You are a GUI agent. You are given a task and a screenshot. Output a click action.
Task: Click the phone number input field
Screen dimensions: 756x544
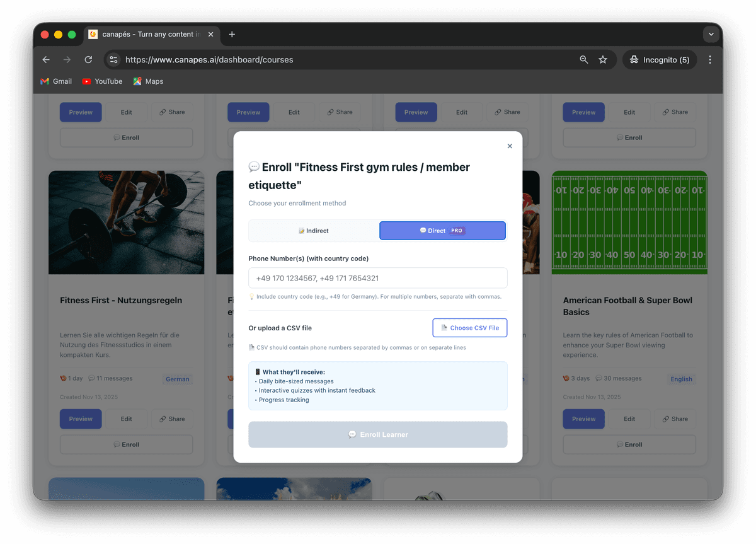[378, 277]
